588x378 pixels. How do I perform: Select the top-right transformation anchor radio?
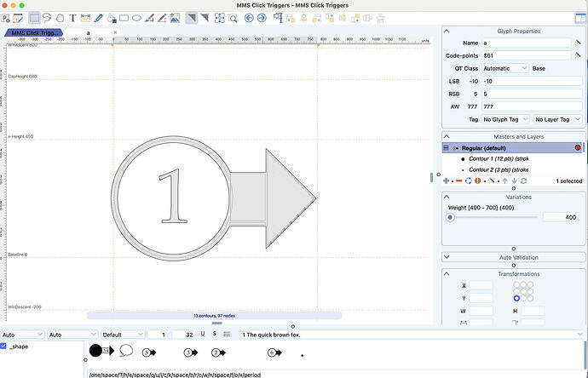pos(530,284)
